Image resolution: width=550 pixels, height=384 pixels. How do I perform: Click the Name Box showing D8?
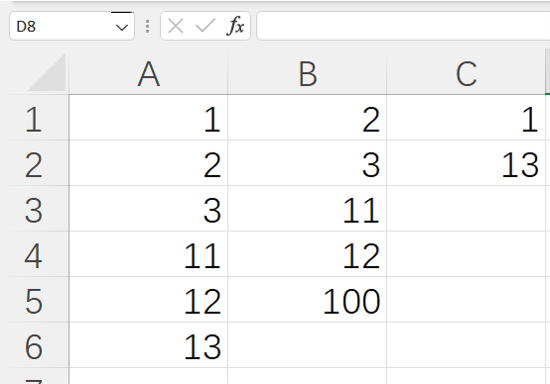[x=72, y=26]
